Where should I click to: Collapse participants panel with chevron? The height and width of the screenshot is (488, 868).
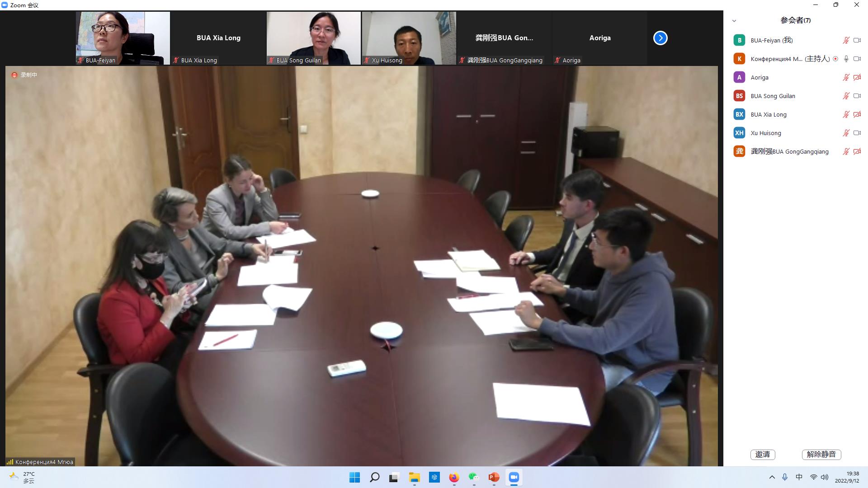734,21
